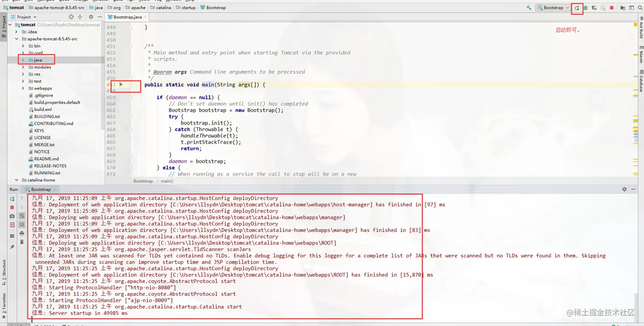644x326 pixels.
Task: Toggle fold marker at line 451 Javadoc
Action: [130, 46]
